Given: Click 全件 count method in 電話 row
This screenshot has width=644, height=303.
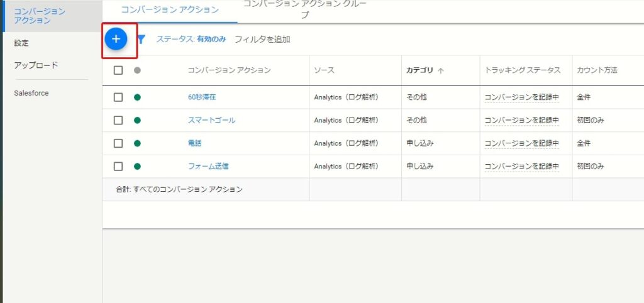Looking at the screenshot, I should pos(584,143).
